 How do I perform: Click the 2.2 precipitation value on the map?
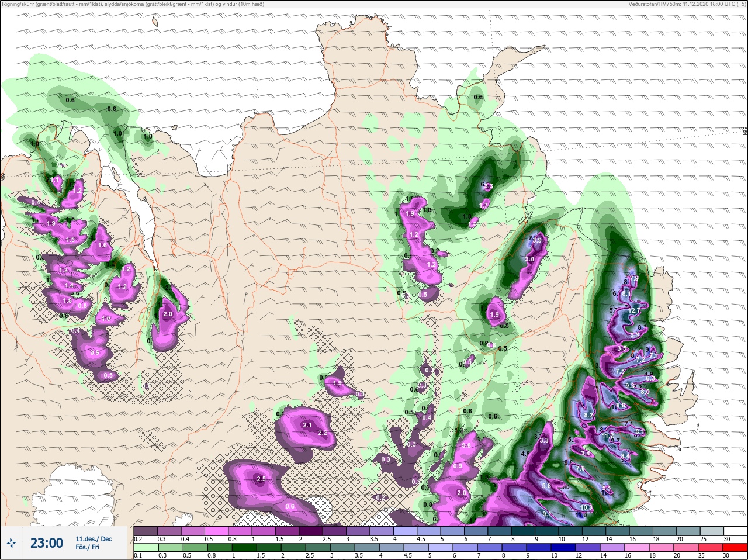[x=323, y=433]
